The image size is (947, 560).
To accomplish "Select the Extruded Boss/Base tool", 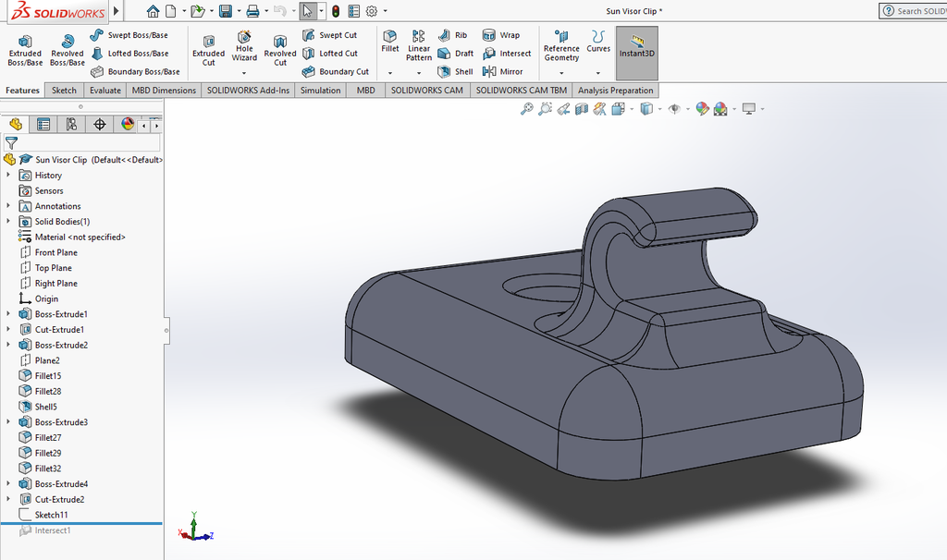I will click(25, 50).
